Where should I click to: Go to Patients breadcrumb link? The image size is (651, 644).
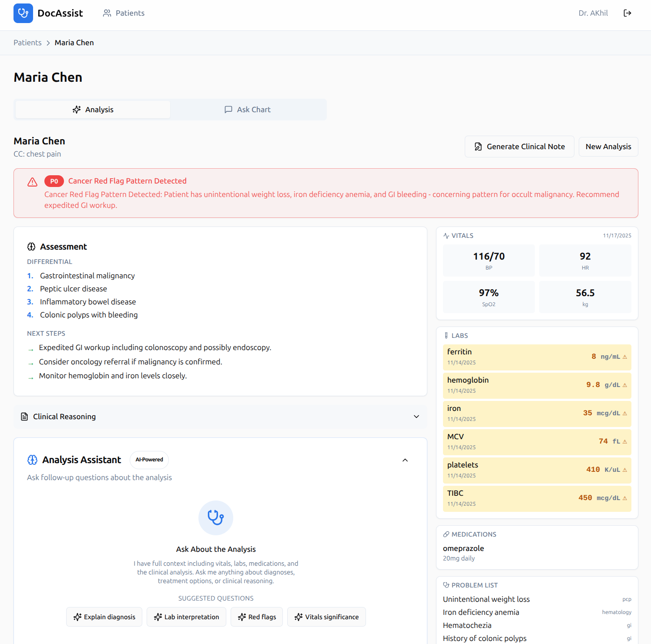pos(27,43)
